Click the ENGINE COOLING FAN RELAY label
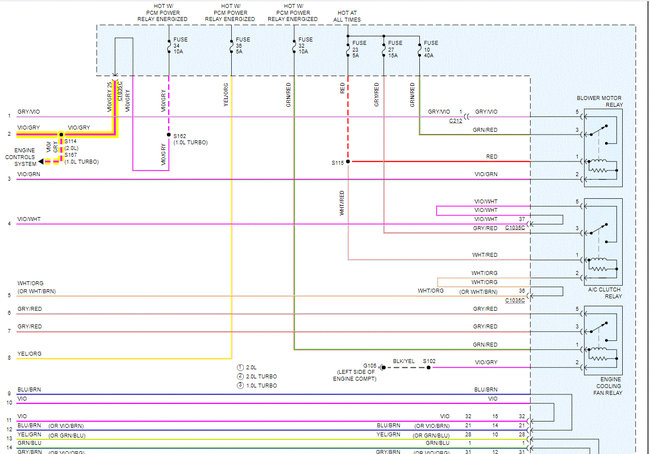Image resolution: width=650 pixels, height=454 pixels. pos(608,386)
